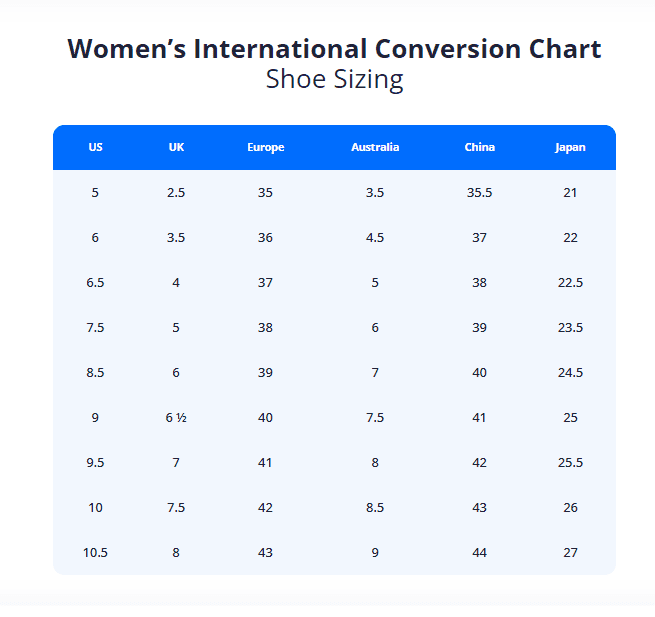Click the Australia column header
The height and width of the screenshot is (617, 655).
375,147
